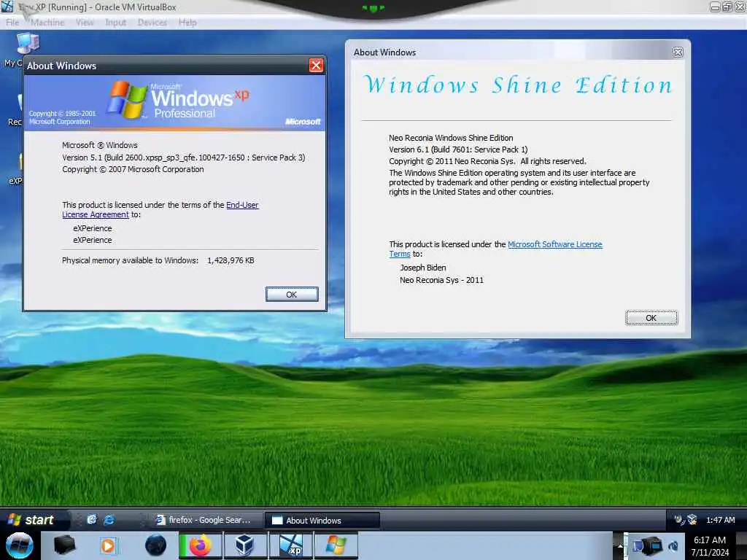The height and width of the screenshot is (560, 747).
Task: Open the VirtualBox cube icon on host taskbar
Action: [245, 545]
